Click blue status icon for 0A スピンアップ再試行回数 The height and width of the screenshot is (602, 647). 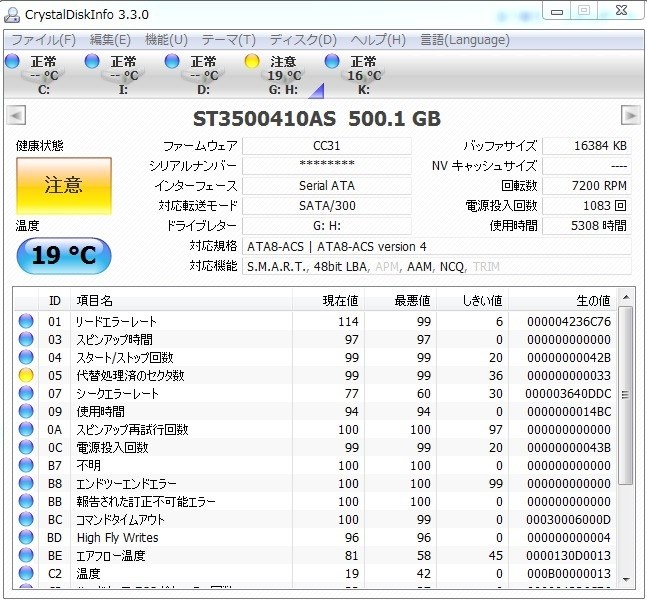coord(26,429)
